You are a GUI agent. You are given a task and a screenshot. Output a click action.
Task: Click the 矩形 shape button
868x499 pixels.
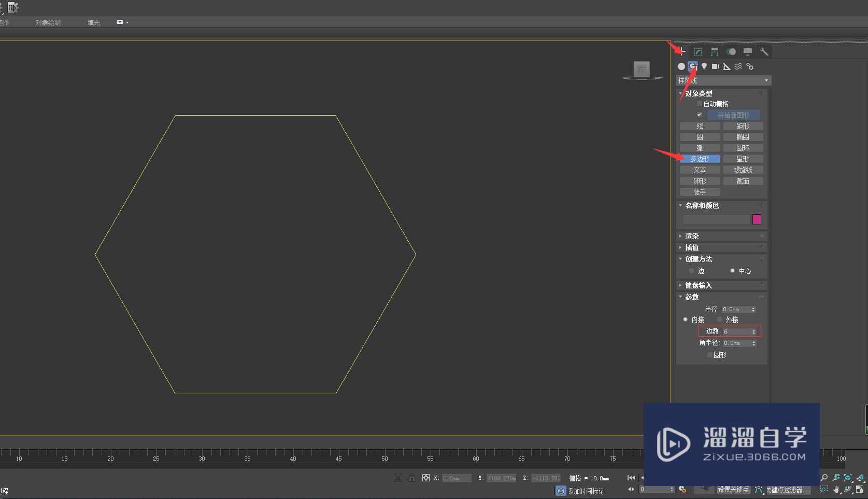point(743,126)
